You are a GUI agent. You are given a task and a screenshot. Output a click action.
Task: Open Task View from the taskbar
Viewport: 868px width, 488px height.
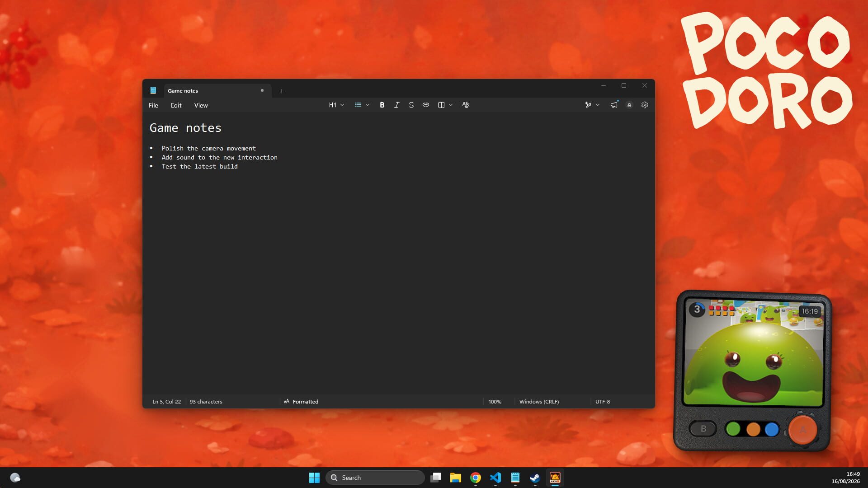[x=436, y=478]
